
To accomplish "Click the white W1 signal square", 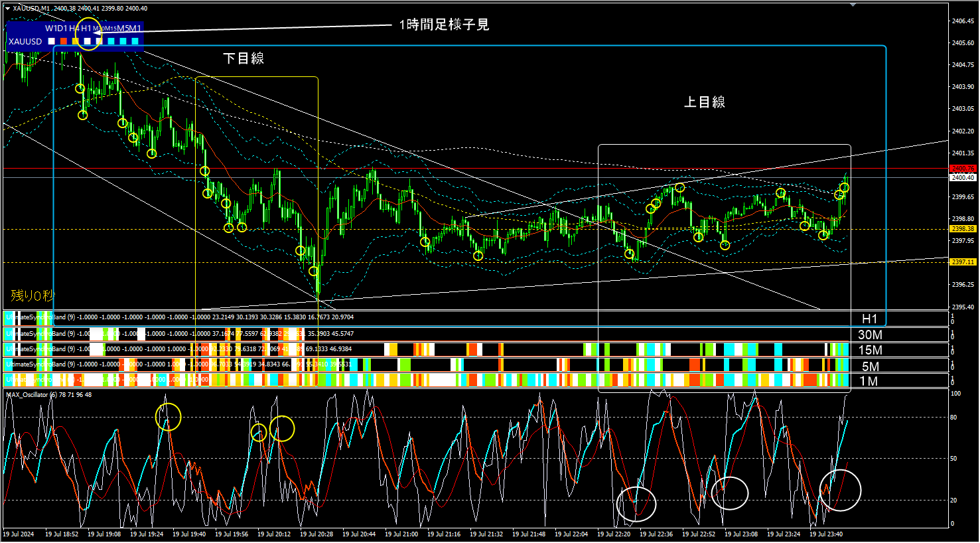I will 52,41.
